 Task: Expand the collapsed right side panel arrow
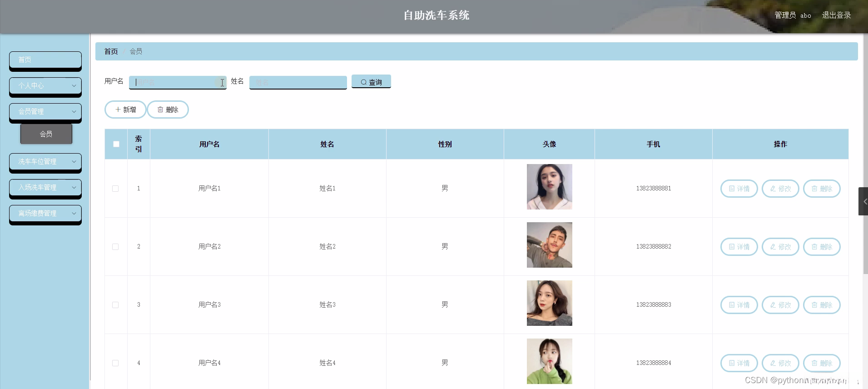click(863, 201)
